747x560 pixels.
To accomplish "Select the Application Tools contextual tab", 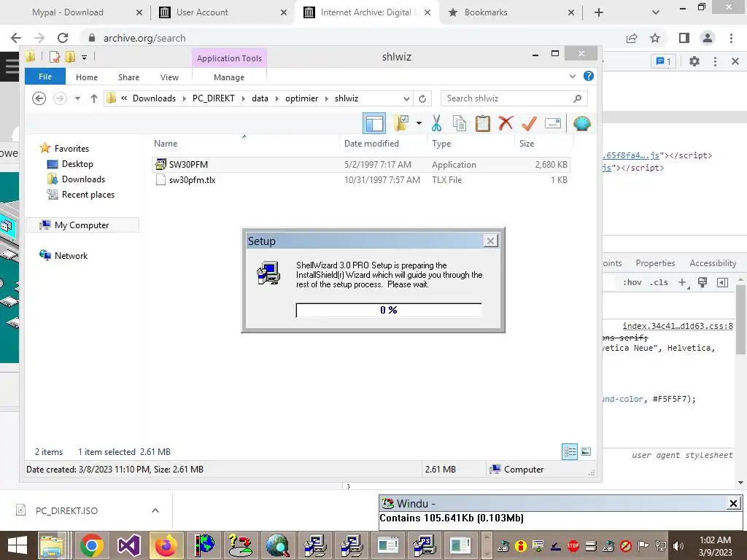I will point(229,58).
